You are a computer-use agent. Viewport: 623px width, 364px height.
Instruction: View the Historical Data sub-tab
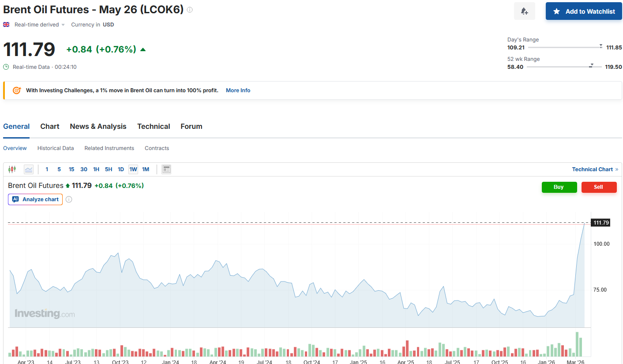(56, 148)
